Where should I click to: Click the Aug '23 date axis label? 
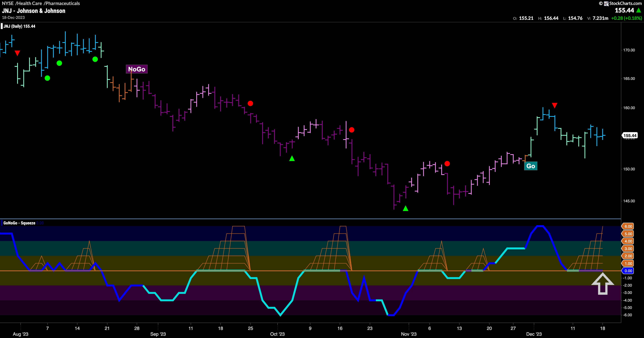20,334
